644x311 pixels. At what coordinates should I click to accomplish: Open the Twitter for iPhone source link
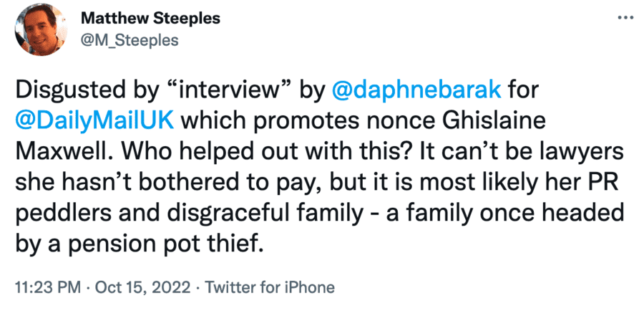tap(270, 287)
